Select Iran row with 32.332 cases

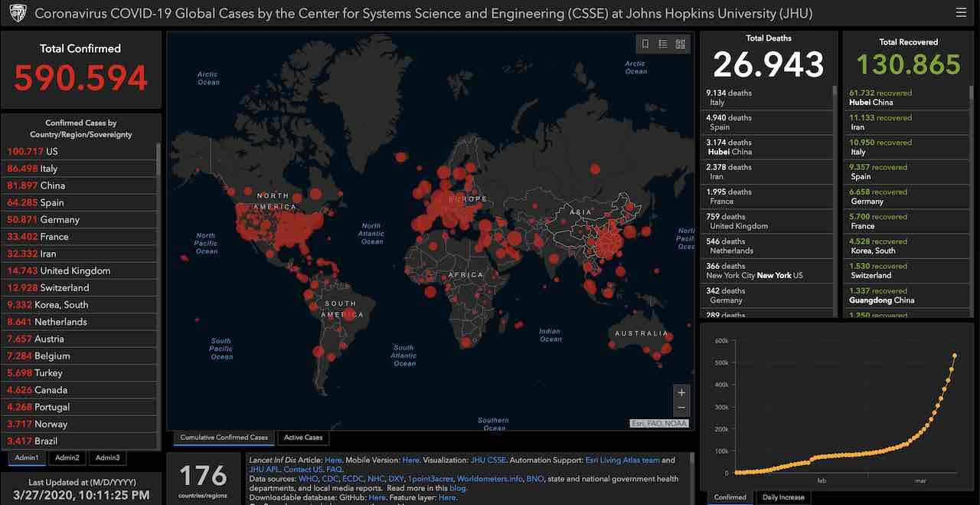(x=80, y=254)
